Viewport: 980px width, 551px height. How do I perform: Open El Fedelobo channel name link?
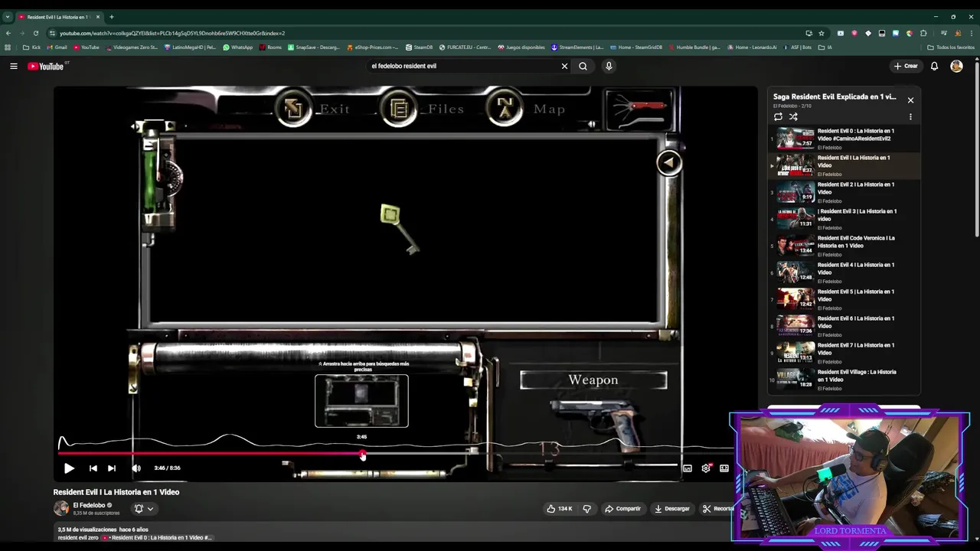[x=89, y=505]
